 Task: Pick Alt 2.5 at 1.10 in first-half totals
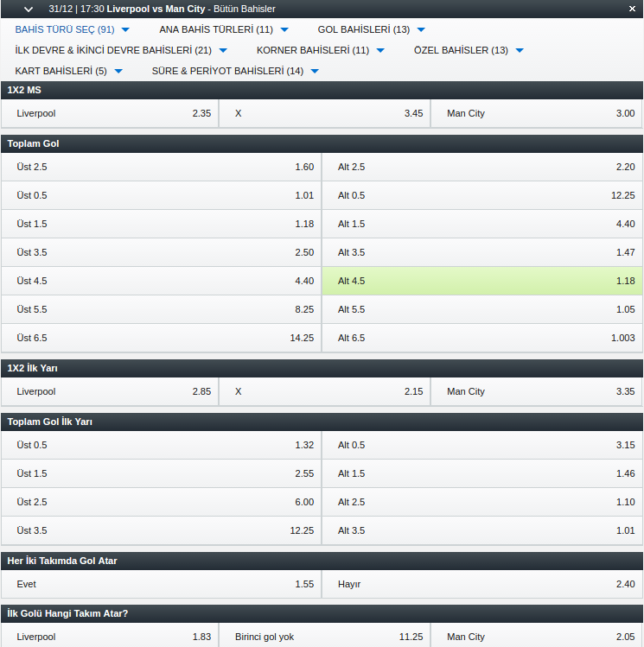tap(482, 502)
